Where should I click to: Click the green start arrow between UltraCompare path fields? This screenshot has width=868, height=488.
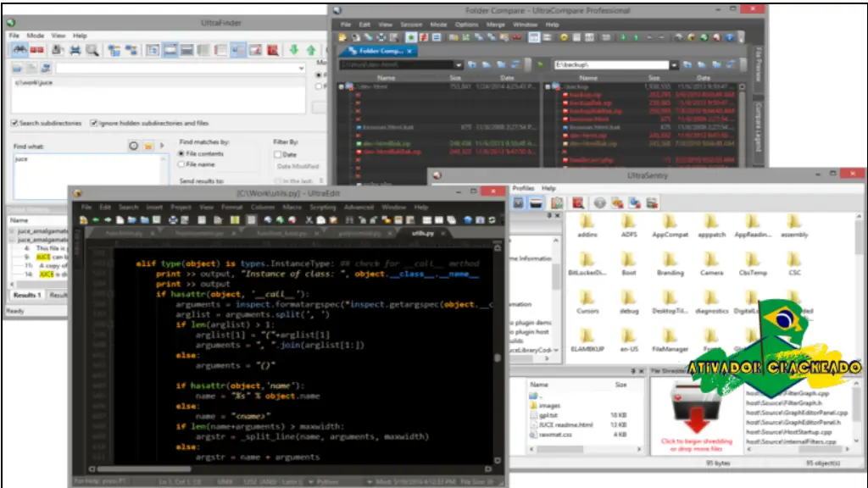(541, 64)
